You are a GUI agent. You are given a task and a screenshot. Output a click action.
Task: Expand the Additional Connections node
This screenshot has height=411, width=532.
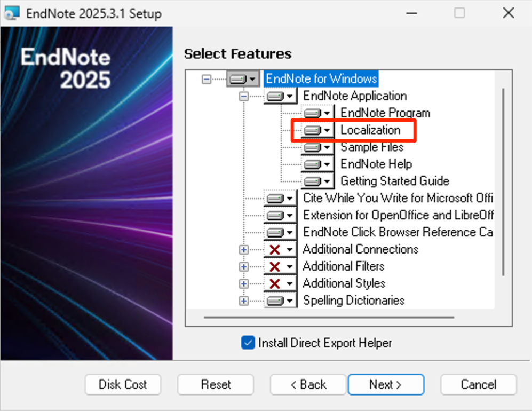pos(244,250)
